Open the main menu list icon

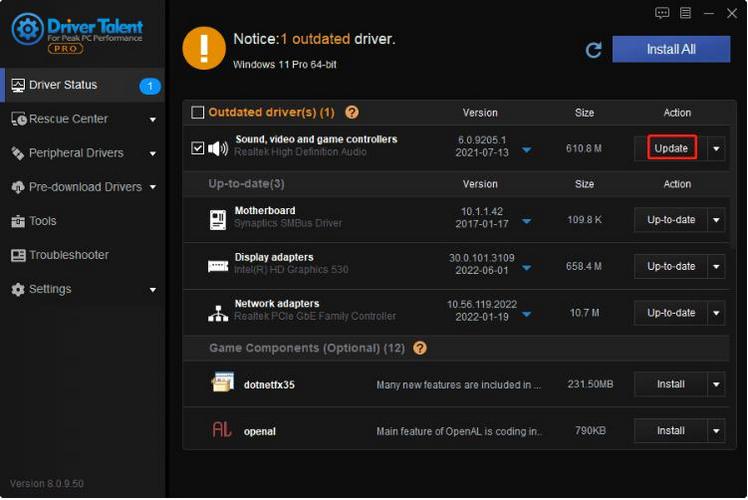pyautogui.click(x=686, y=13)
